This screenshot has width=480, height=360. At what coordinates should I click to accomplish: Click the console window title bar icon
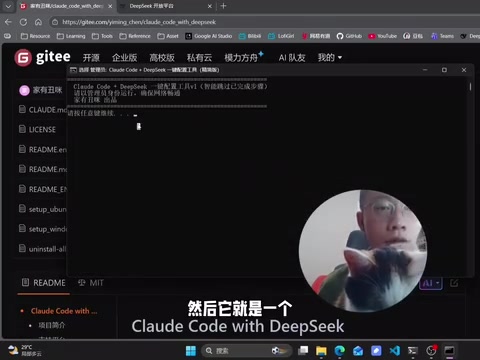pos(73,70)
